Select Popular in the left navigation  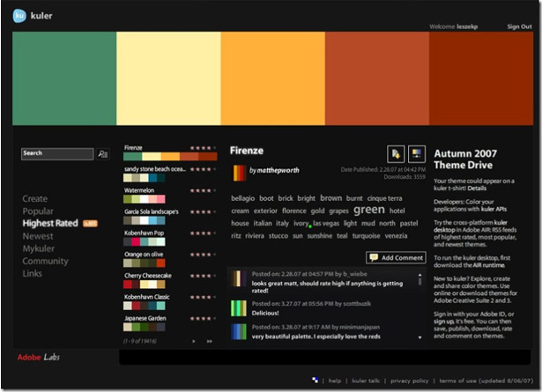click(x=38, y=211)
